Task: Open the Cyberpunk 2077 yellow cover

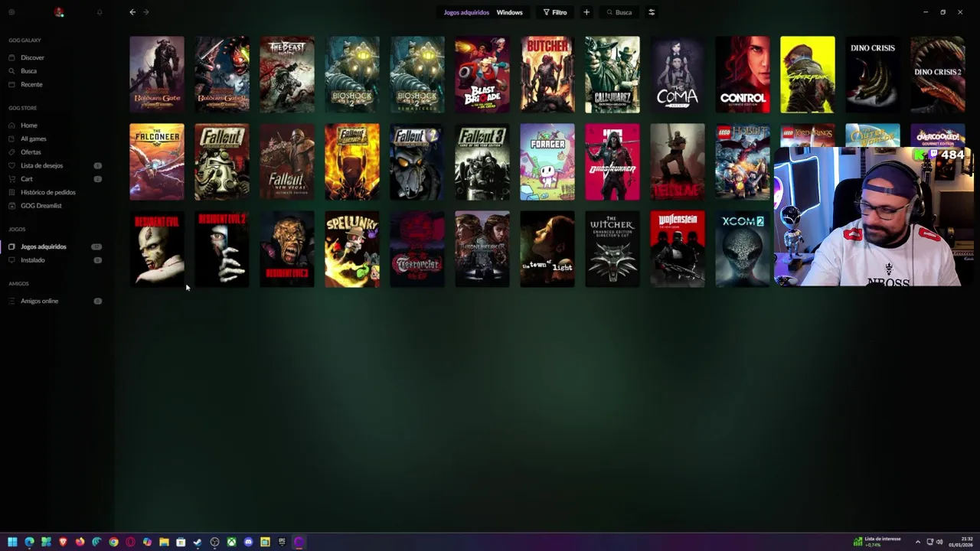Action: 808,74
